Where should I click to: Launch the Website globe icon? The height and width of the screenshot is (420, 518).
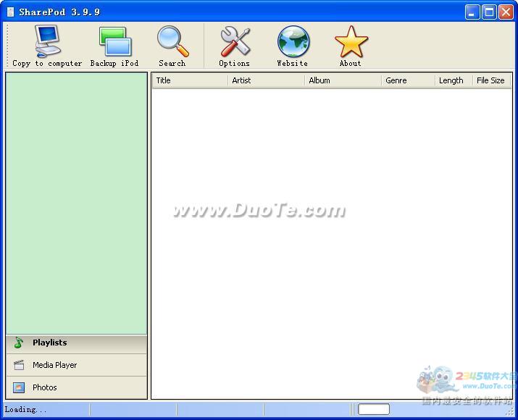tap(293, 41)
